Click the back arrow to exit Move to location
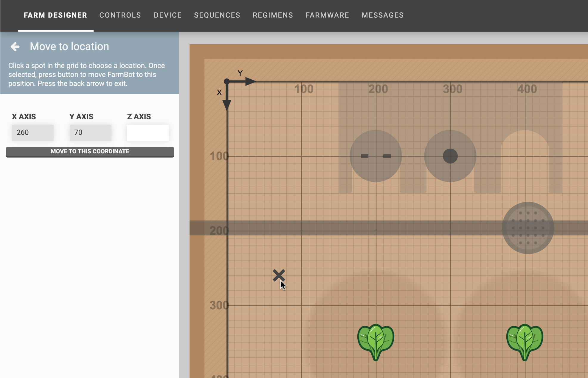Image resolution: width=588 pixels, height=378 pixels. [x=15, y=47]
